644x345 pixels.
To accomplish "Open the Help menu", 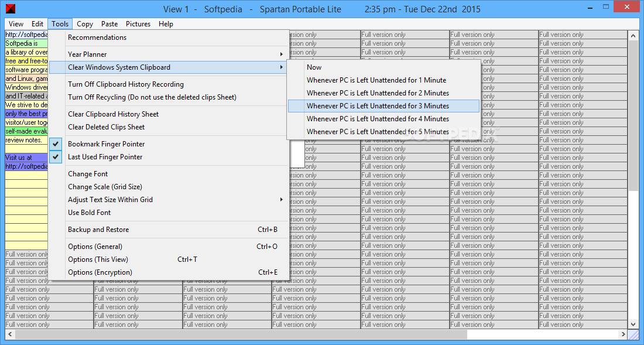I will pos(166,24).
